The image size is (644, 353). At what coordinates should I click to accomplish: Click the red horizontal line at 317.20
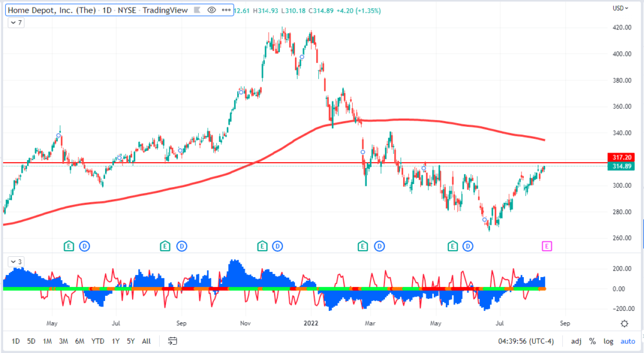point(304,163)
